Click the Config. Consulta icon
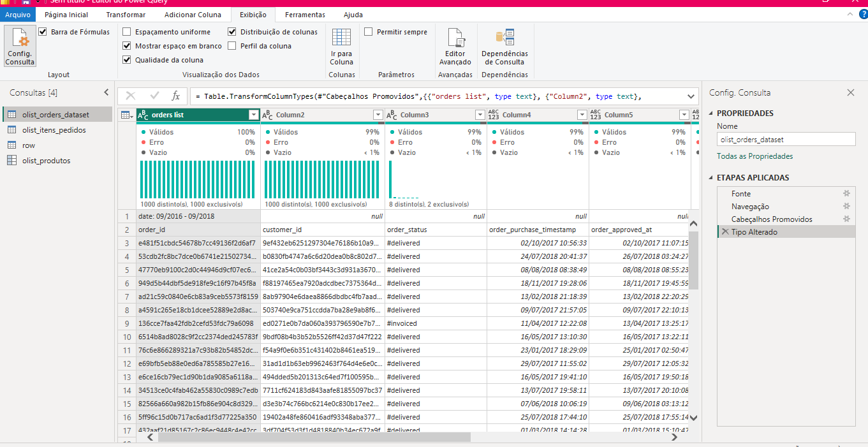 tap(20, 46)
